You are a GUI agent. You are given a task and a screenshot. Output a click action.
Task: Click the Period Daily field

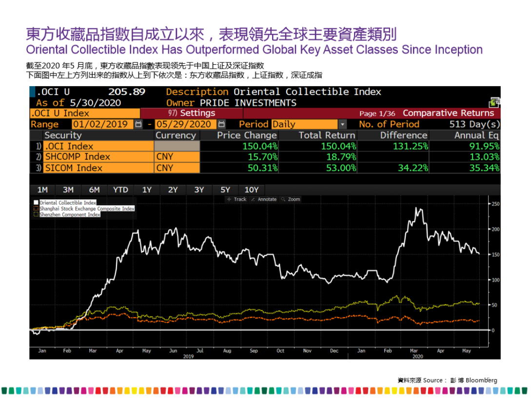pyautogui.click(x=305, y=124)
